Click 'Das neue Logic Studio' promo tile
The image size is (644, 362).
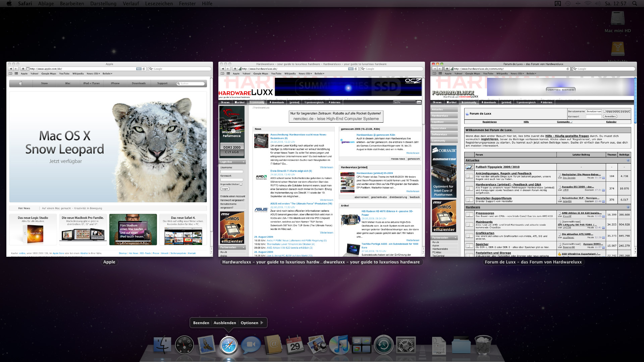coord(33,230)
